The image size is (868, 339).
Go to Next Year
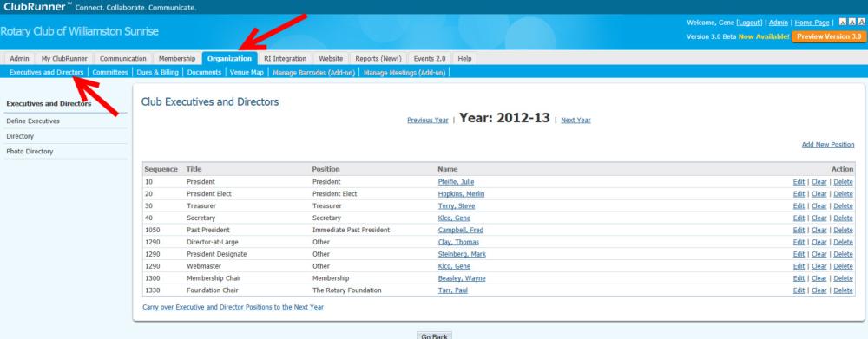[x=575, y=120]
